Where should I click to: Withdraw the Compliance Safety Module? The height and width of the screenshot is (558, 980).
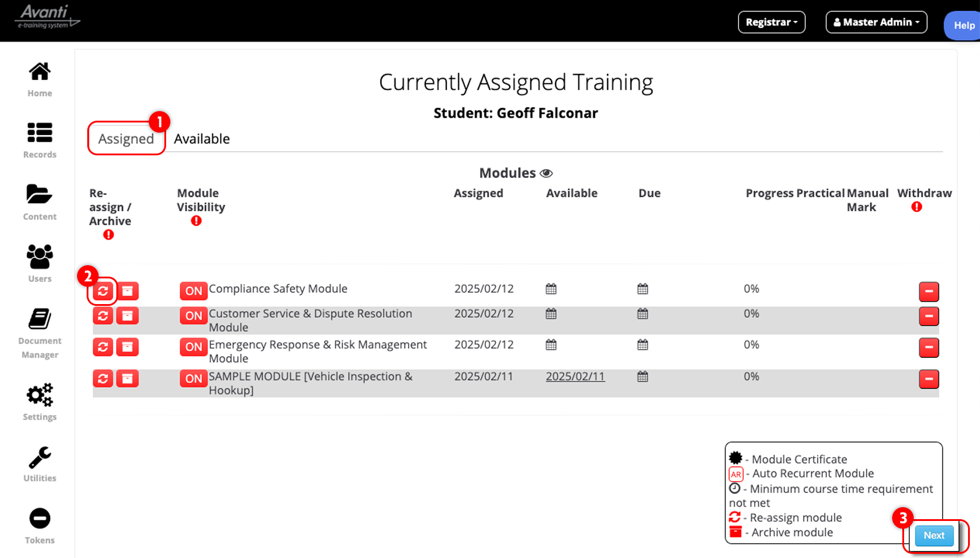coord(929,292)
